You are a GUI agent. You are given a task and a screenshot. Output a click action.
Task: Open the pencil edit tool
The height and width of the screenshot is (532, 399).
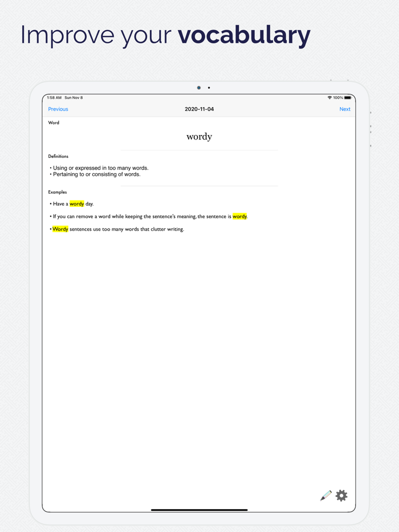(325, 496)
